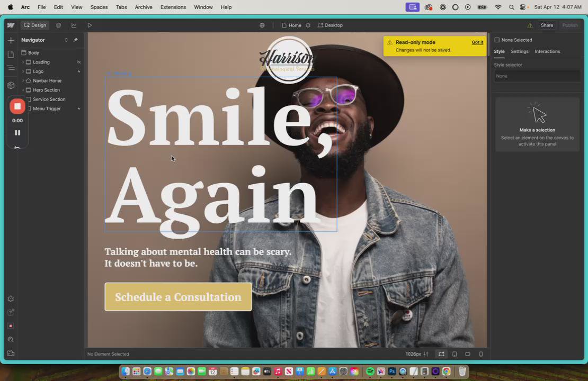Expand the Navbar Home tree item
The width and height of the screenshot is (588, 381).
(x=23, y=80)
